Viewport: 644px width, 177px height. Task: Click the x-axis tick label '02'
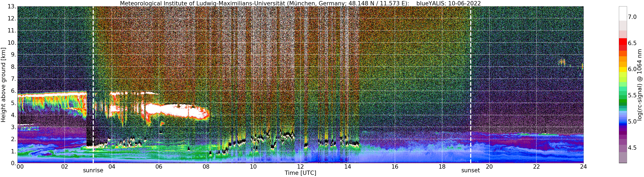tap(65, 167)
